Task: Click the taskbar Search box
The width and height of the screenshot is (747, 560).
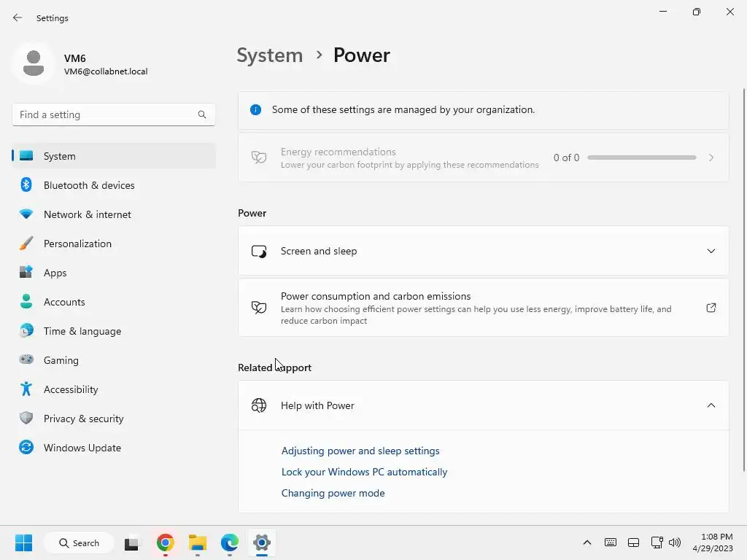Action: point(79,542)
